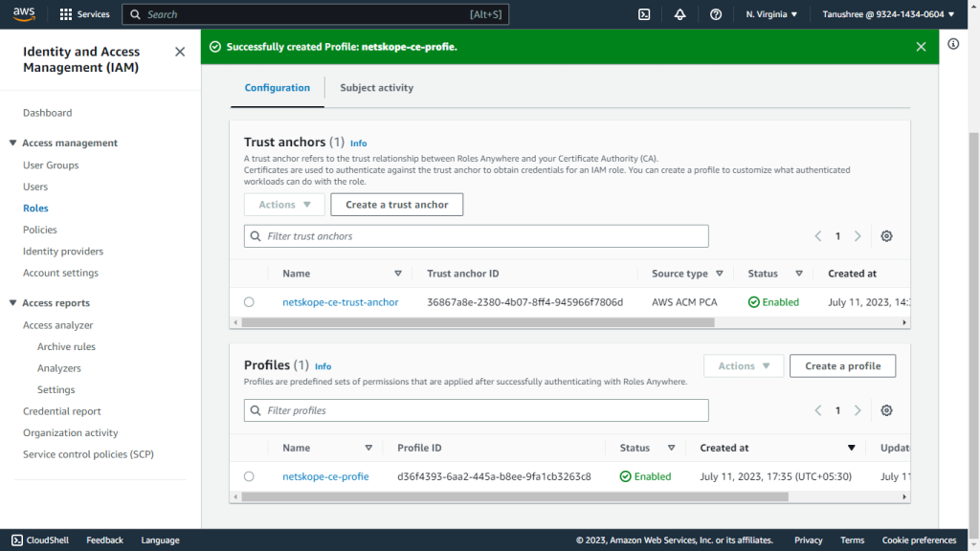
Task: Select netskope-ce-profie radio button
Action: pos(249,476)
